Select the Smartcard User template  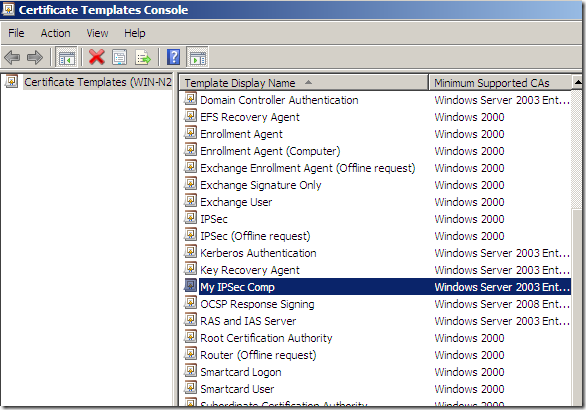pos(237,389)
